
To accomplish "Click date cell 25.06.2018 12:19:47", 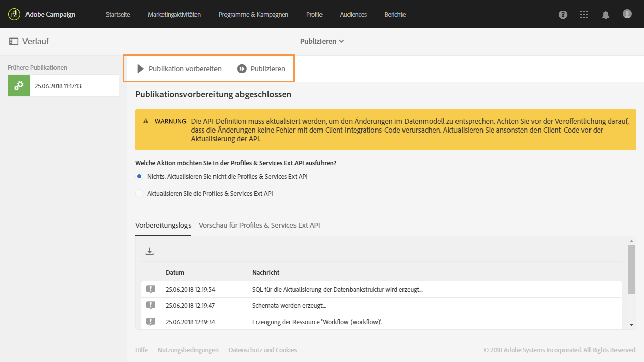I will pos(191,305).
